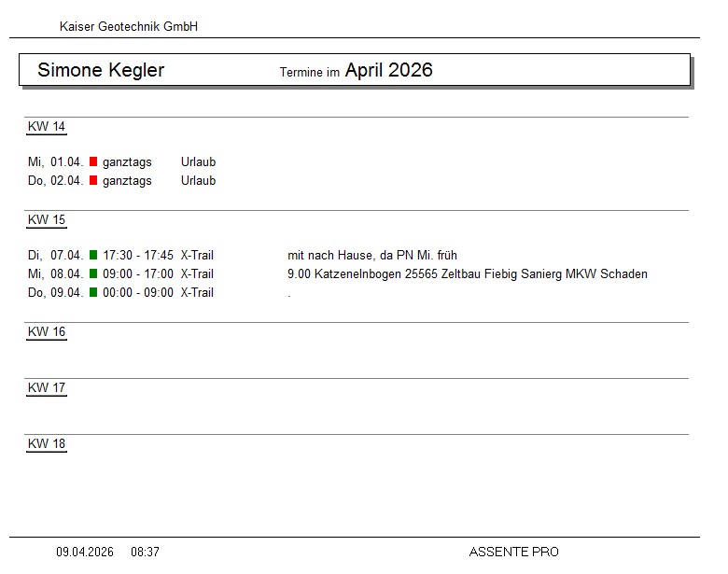Select the KW 15 week heading
728x574 pixels.
tap(47, 220)
